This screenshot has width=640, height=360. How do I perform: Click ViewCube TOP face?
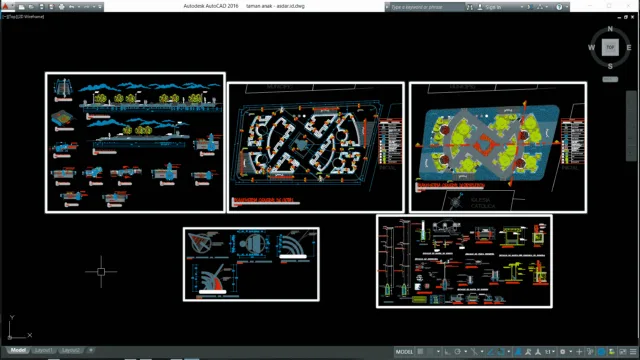tap(610, 47)
